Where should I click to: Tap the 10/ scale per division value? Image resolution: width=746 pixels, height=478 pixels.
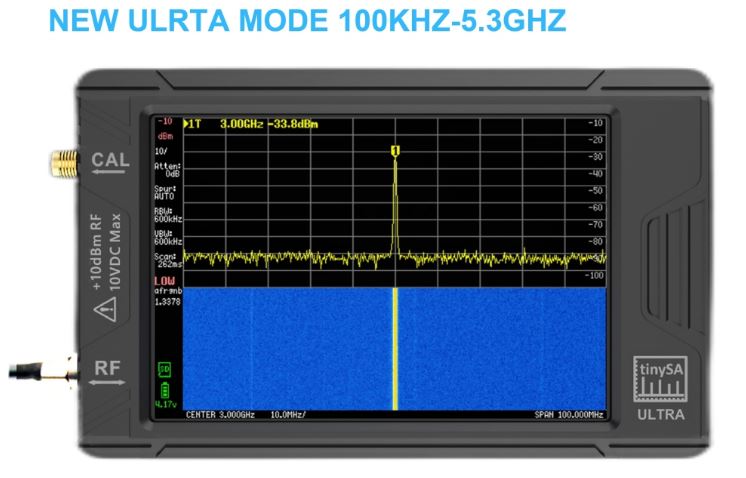161,152
